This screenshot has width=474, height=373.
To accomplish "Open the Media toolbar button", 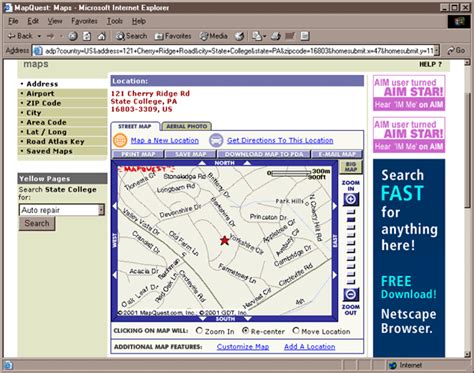I will tap(214, 36).
